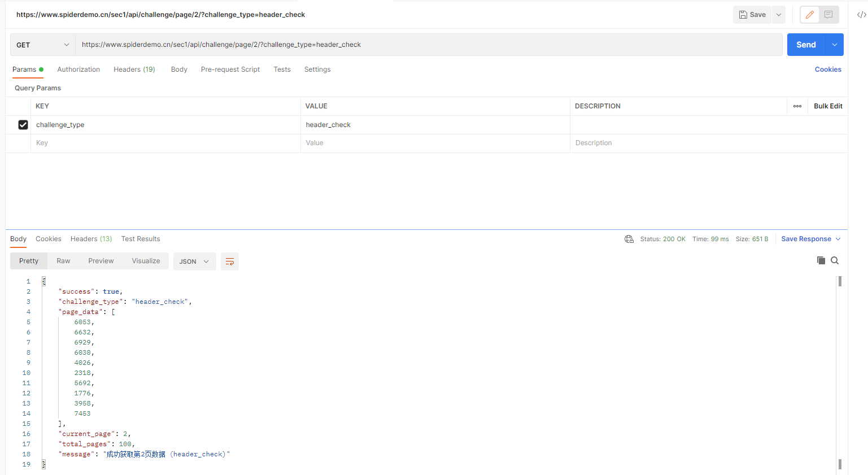Click the Send button

(806, 45)
